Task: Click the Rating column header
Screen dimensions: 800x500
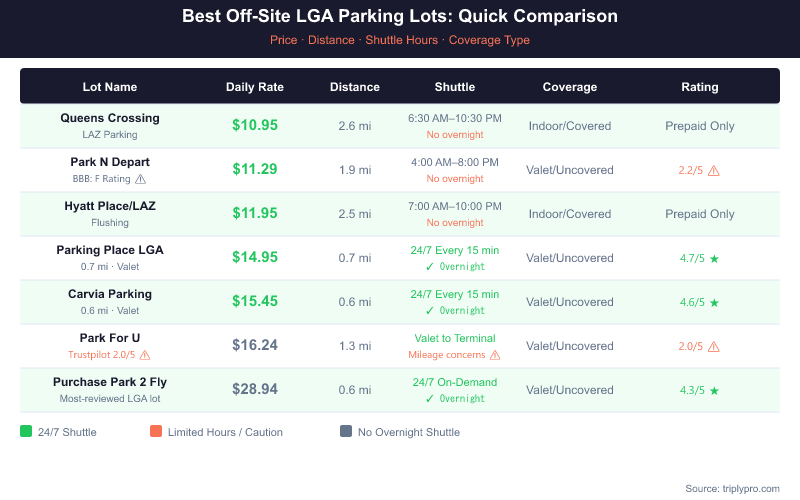Action: (699, 87)
